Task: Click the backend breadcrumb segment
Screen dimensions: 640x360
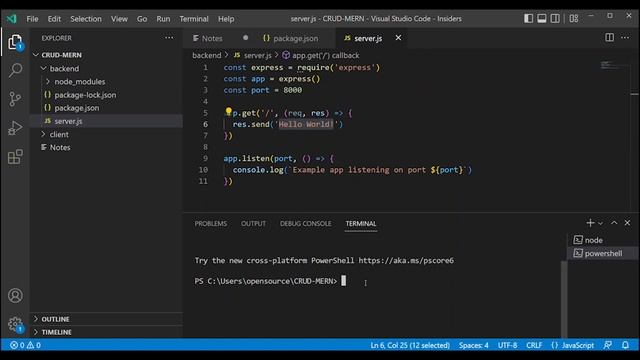Action: pyautogui.click(x=207, y=55)
